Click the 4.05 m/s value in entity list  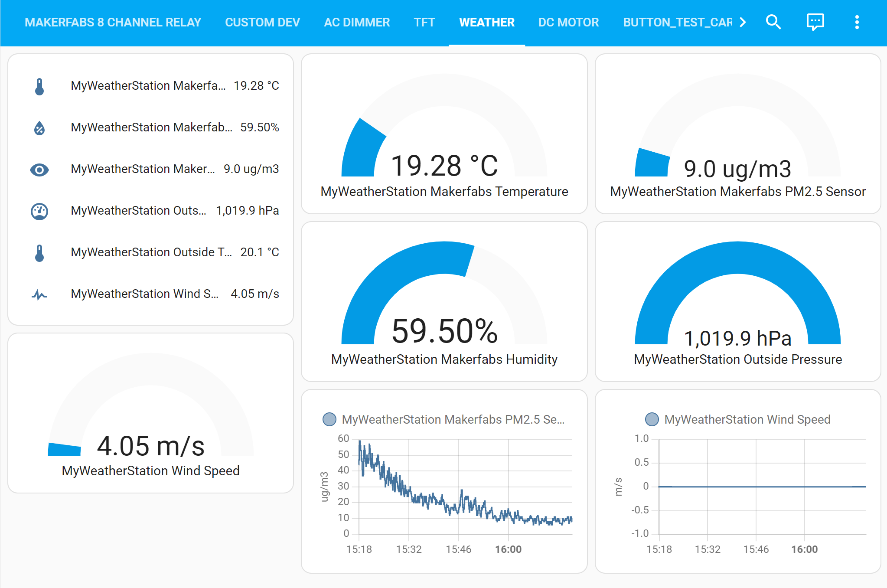(x=255, y=294)
